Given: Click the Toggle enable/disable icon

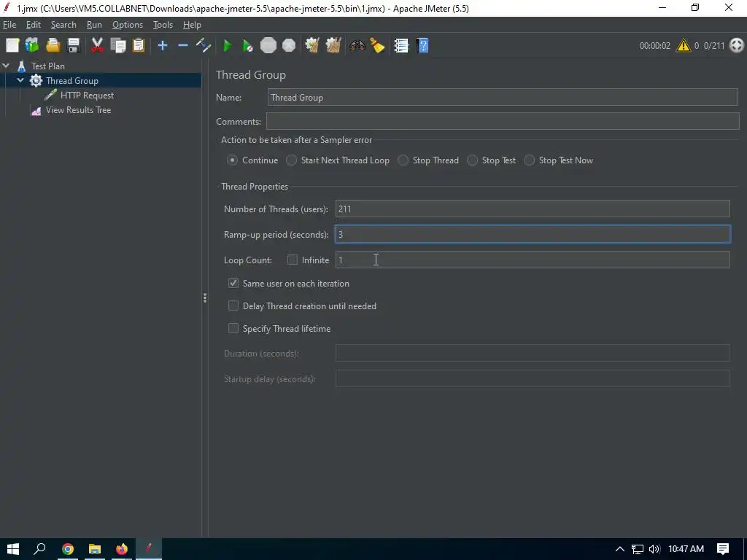Looking at the screenshot, I should click(x=204, y=46).
